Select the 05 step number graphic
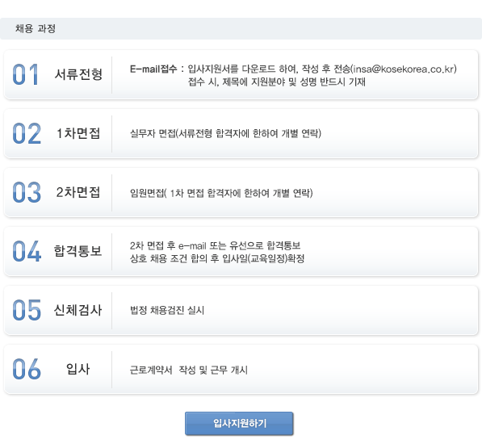 (27, 310)
